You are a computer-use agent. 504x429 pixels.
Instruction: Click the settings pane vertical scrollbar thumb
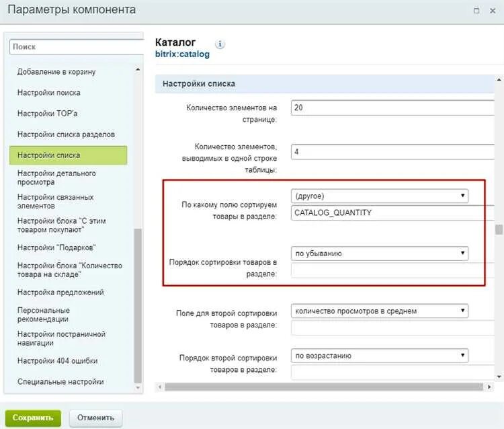click(499, 230)
